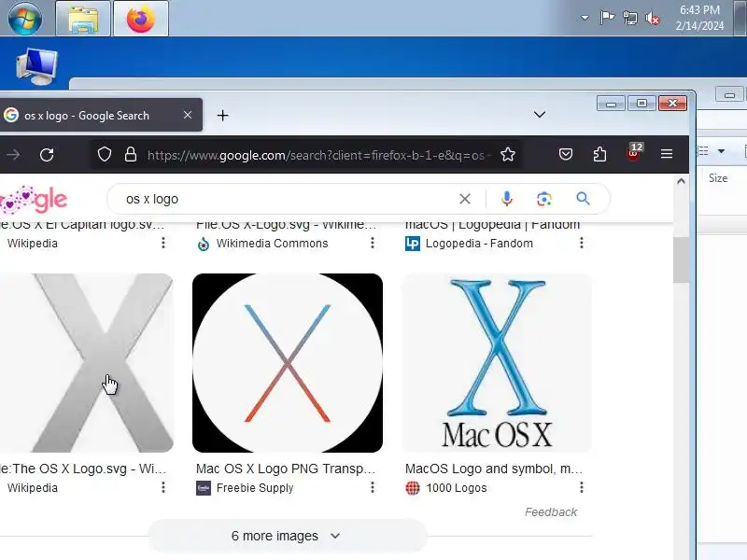Go forward with the arrow button
Image resolution: width=747 pixels, height=560 pixels.
tap(13, 154)
